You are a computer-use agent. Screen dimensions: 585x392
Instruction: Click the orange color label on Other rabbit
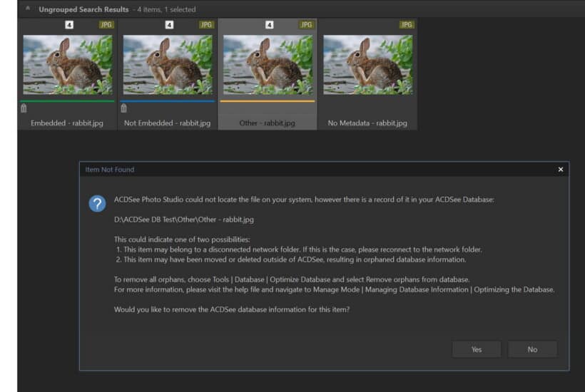268,100
